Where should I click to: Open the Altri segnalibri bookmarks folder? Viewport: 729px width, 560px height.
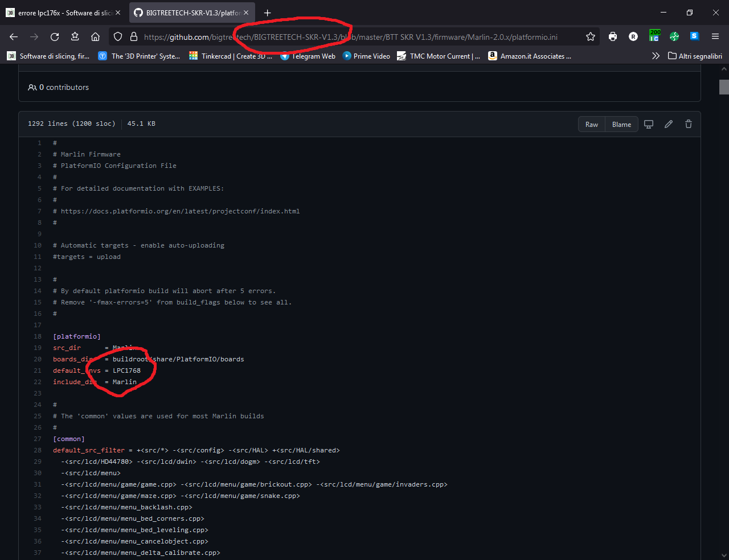tap(695, 56)
